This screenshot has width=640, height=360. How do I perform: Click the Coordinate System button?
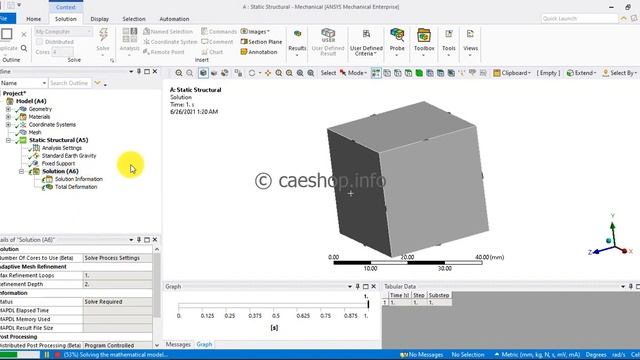(170, 42)
